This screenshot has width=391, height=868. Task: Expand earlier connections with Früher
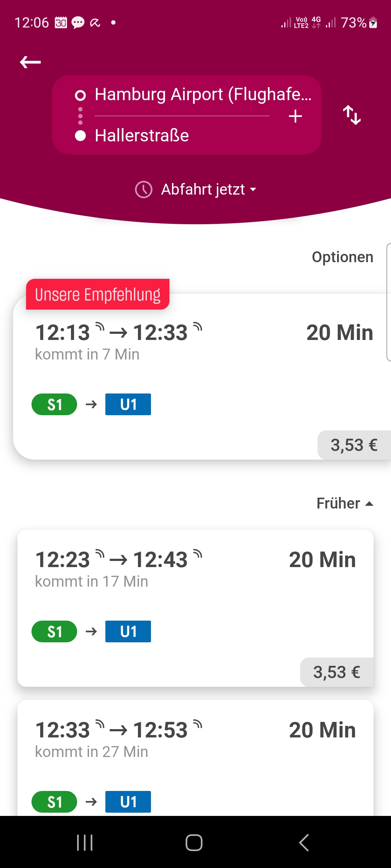(x=345, y=503)
